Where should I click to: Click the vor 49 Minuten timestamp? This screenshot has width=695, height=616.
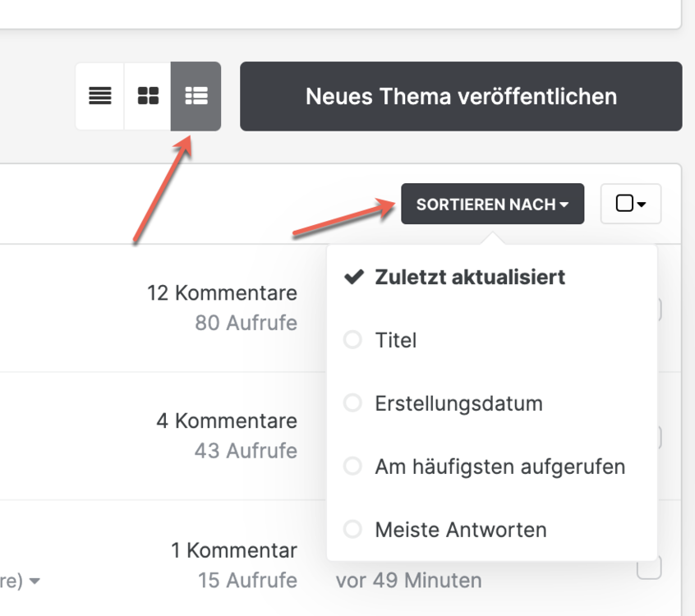point(408,581)
